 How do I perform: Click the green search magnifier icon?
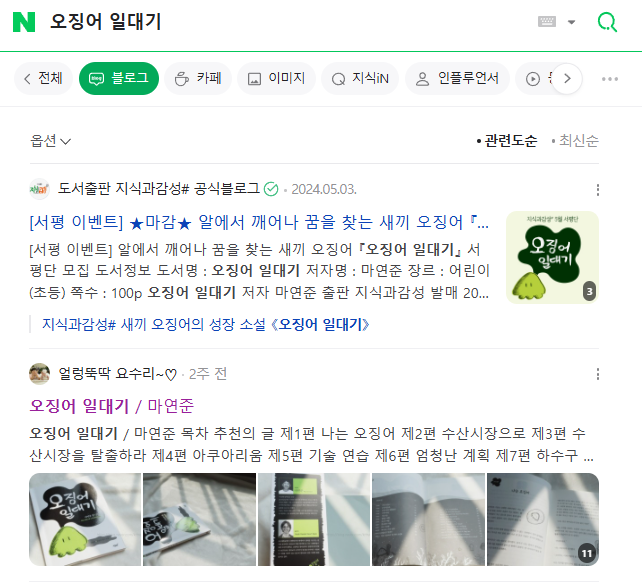607,22
